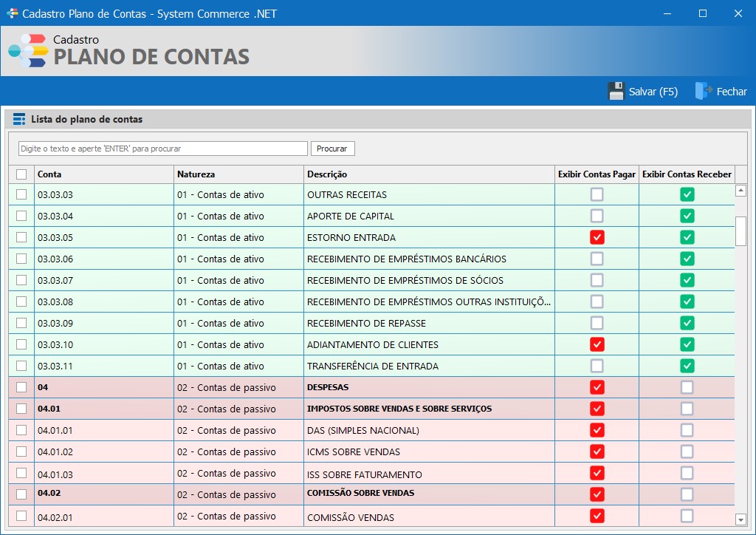Click the Fechar button label

(x=732, y=92)
